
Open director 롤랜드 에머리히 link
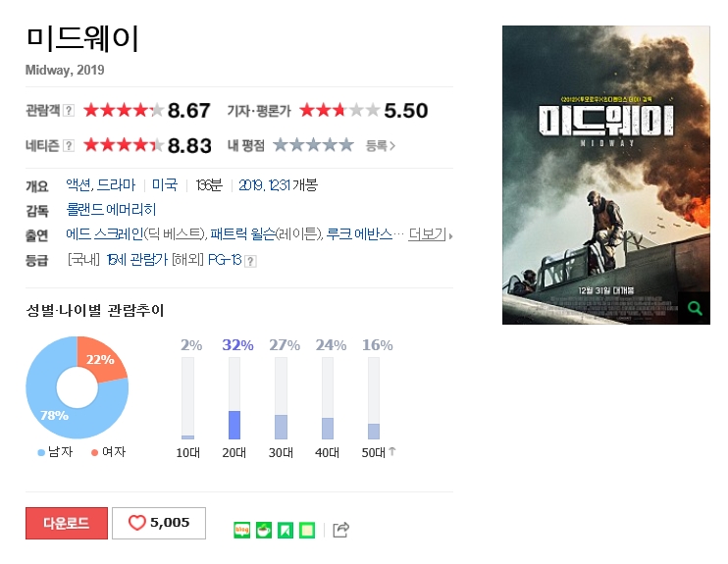tap(111, 209)
